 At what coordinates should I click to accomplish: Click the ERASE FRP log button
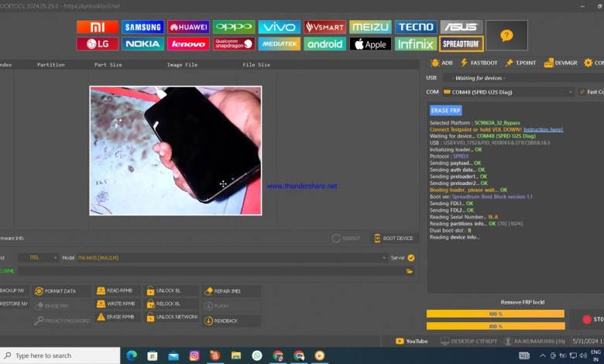tap(446, 111)
